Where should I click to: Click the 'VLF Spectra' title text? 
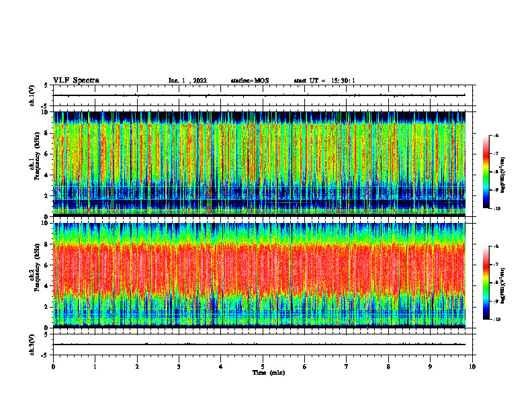(76, 81)
